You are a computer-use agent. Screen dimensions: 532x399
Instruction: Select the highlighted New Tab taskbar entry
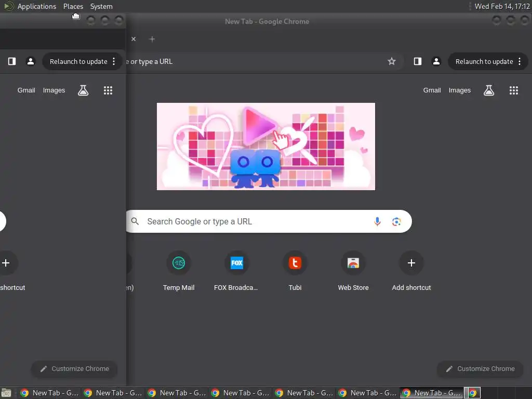coord(431,393)
